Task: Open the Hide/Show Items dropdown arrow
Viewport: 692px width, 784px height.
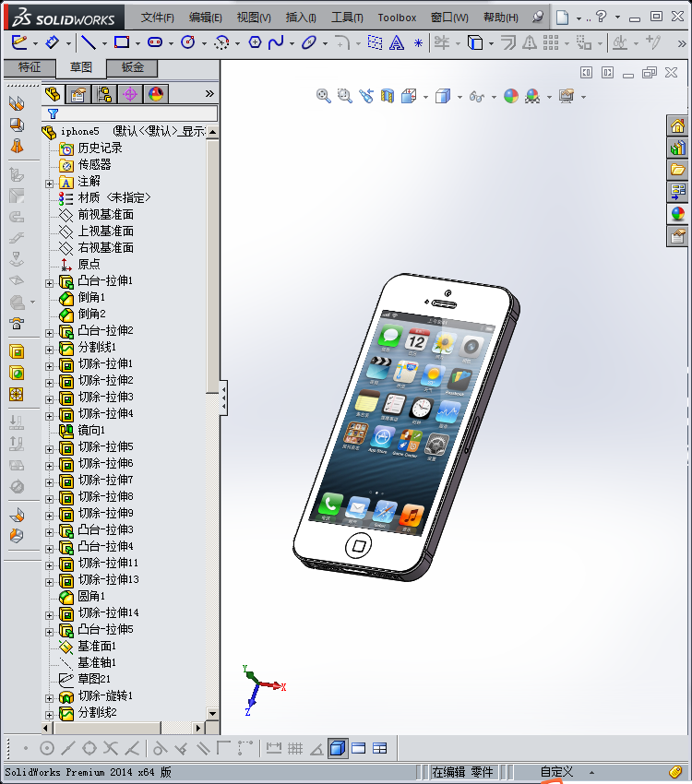Action: (494, 97)
